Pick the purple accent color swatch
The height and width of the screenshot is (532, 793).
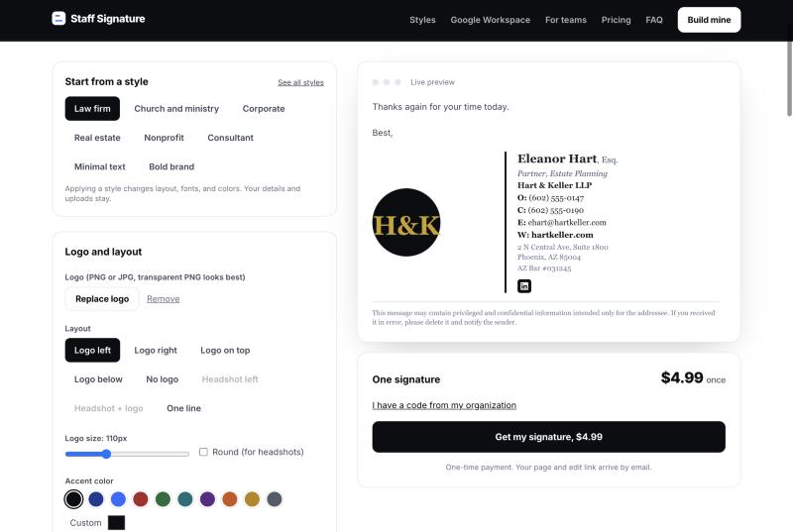pyautogui.click(x=207, y=499)
